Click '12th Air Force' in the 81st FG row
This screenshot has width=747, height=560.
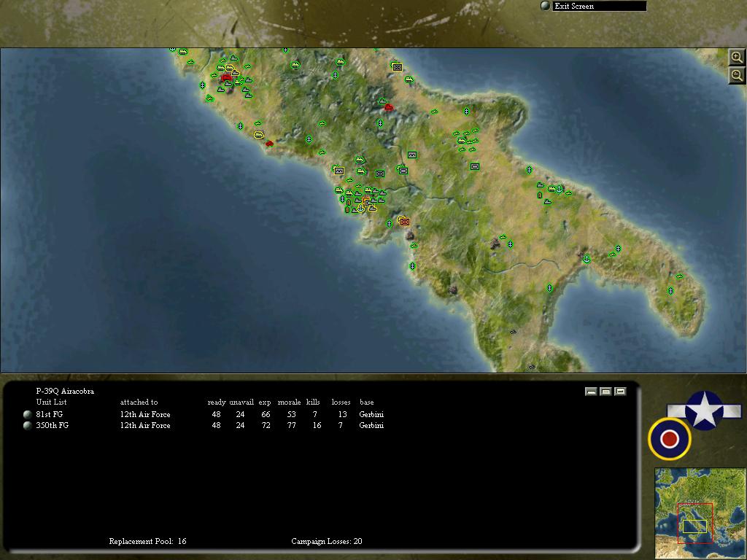[x=145, y=414]
